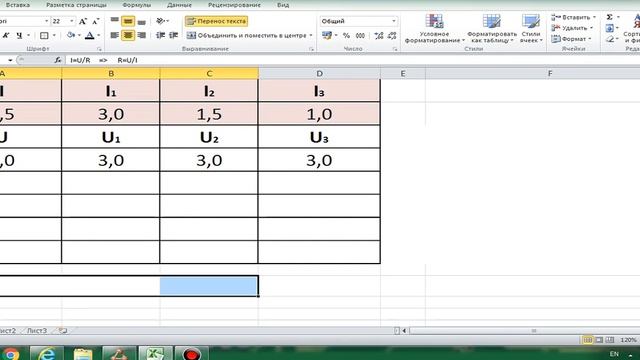Click the Fill down icon
The image size is (640, 360).
click(609, 28)
